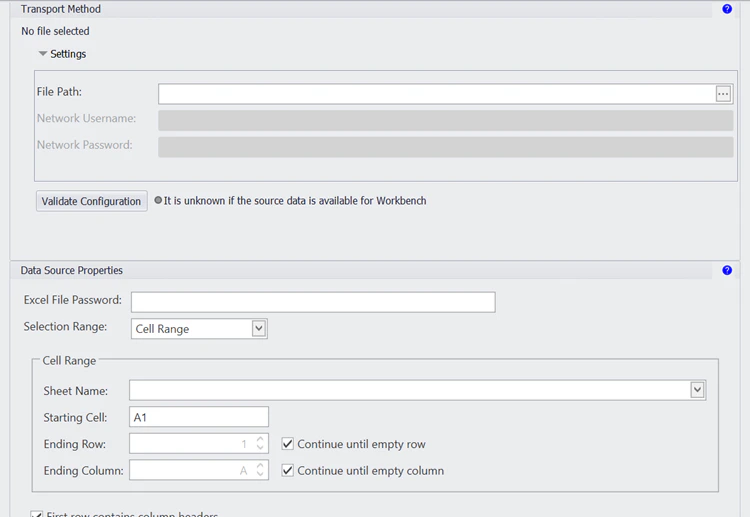Click the Ending Column spinner field
Viewport: 750px width, 517px height.
tap(199, 470)
